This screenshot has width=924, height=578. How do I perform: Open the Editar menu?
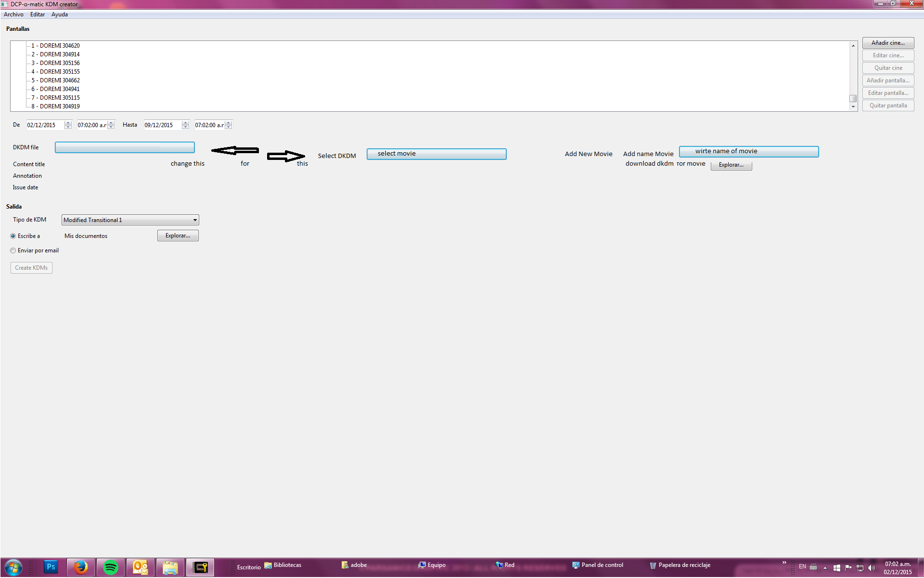coord(38,14)
